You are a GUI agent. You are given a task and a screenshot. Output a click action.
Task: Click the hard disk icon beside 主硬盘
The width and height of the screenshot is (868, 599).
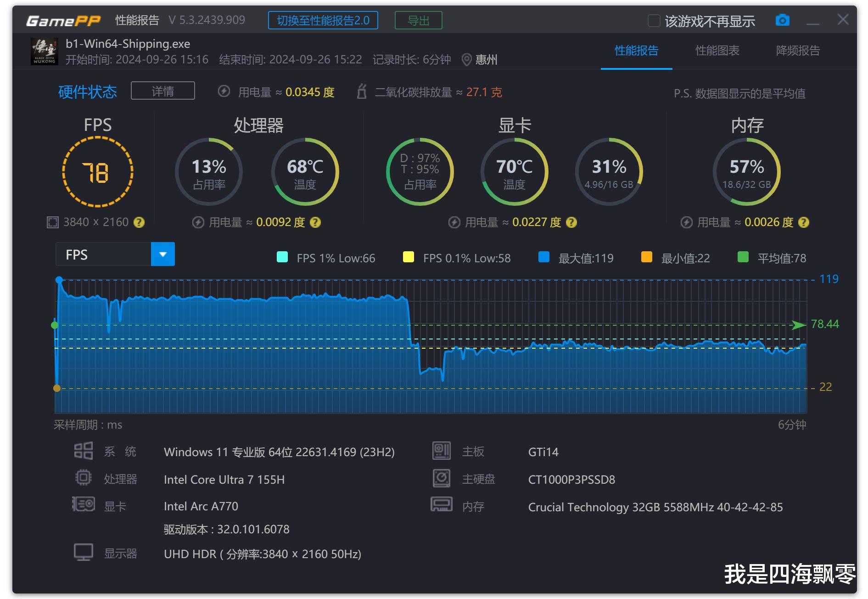pos(442,478)
